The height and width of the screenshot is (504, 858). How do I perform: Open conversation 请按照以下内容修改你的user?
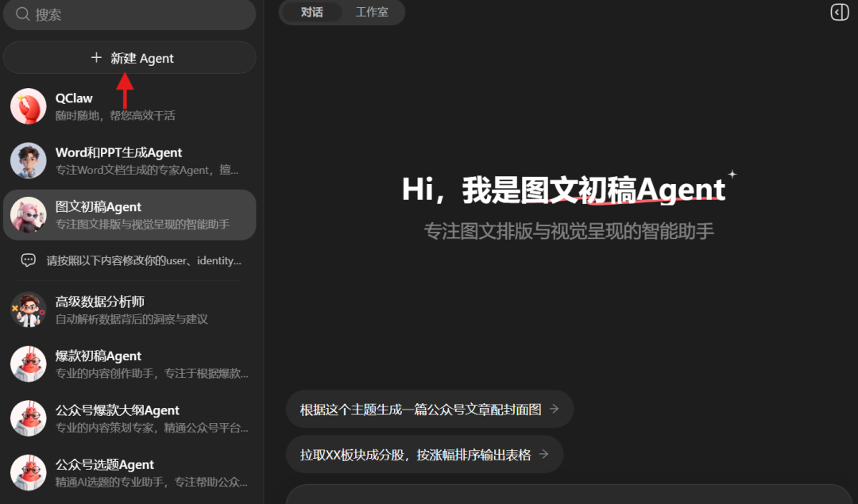pyautogui.click(x=129, y=260)
